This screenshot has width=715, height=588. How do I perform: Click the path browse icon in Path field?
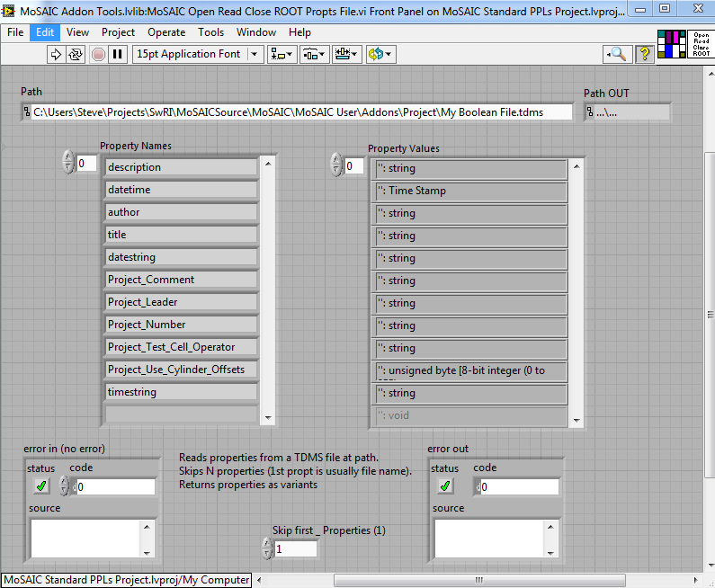point(27,111)
